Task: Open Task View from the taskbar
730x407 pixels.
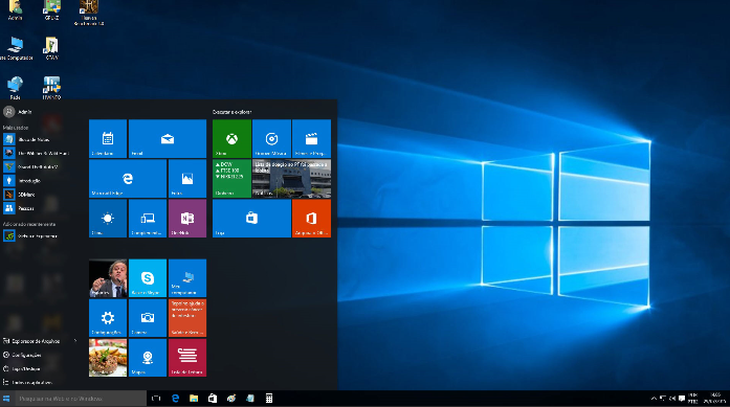Action: 156,399
